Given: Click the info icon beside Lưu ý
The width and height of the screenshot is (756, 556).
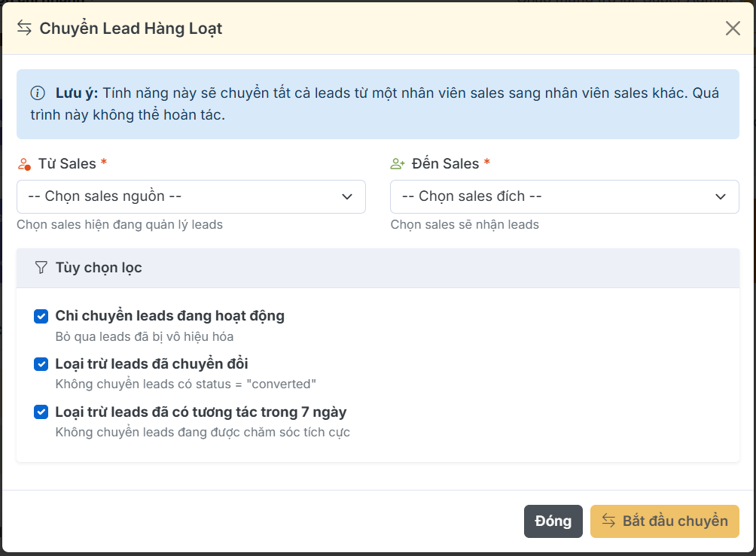Looking at the screenshot, I should [38, 93].
